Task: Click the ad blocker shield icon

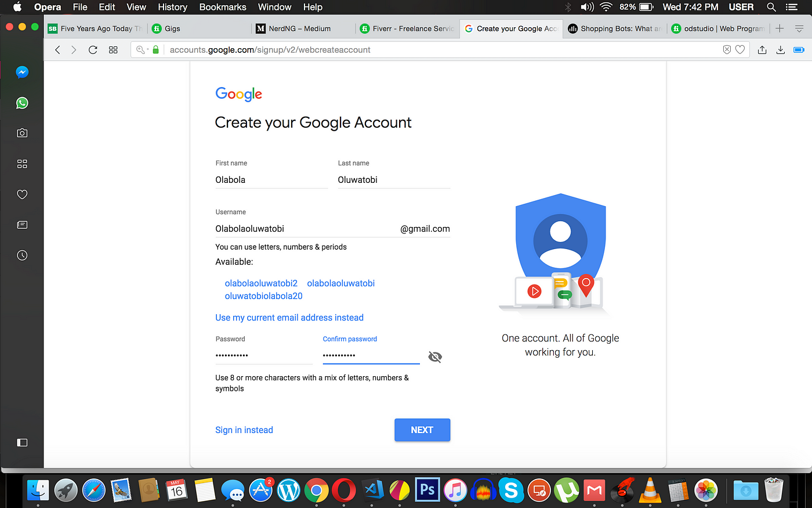Action: click(727, 50)
